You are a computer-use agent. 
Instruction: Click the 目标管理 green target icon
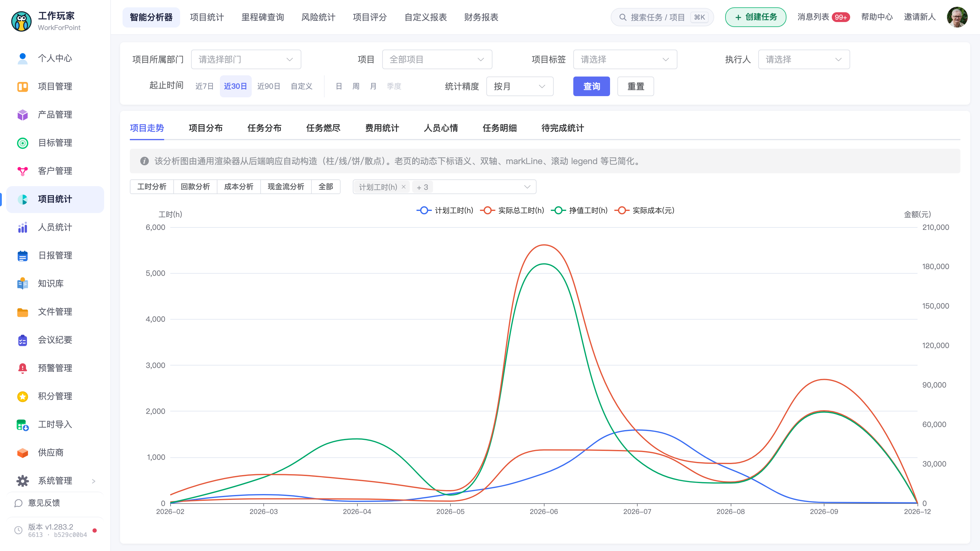22,143
